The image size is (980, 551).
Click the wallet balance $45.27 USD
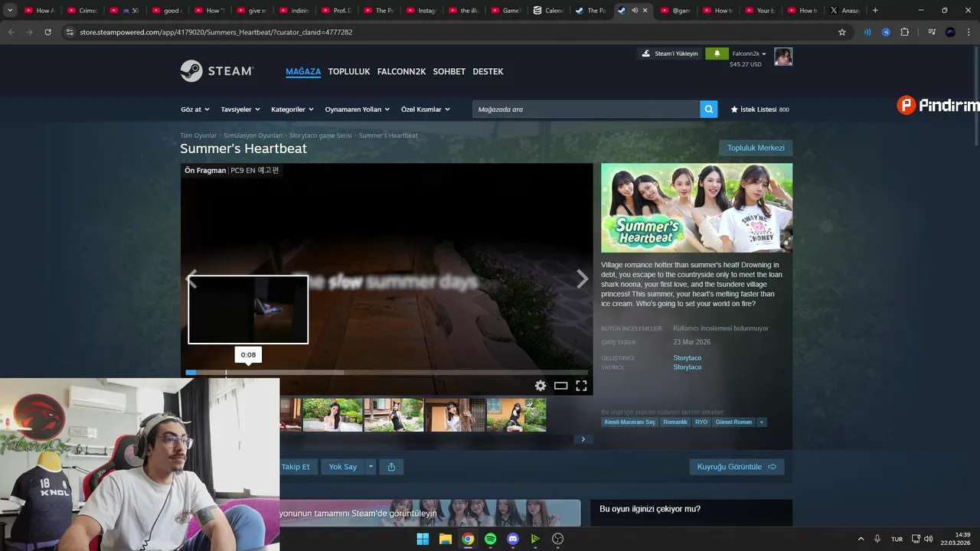click(x=746, y=64)
